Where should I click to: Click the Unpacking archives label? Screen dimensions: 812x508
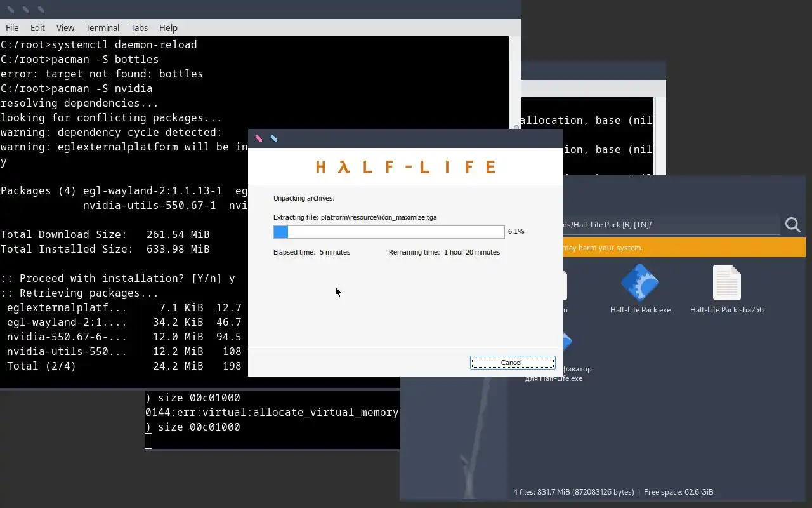pos(304,198)
